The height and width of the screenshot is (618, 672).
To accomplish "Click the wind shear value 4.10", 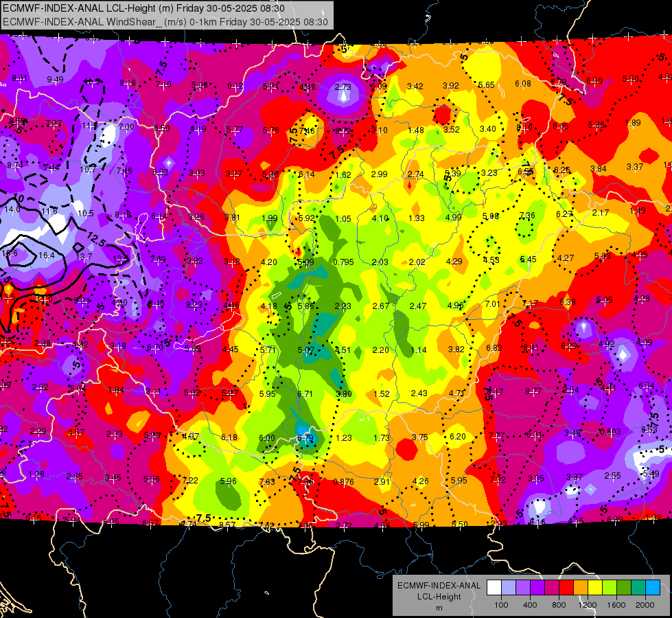I will [380, 218].
